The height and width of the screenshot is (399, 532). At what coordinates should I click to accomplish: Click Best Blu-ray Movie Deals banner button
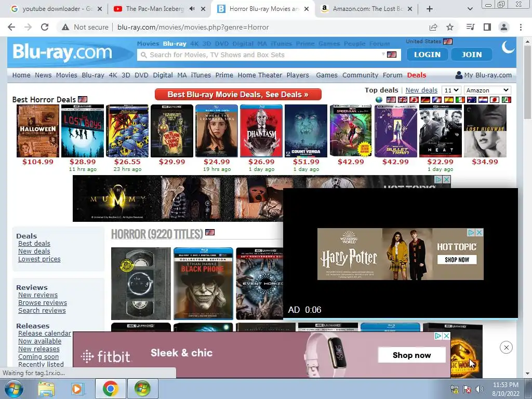point(238,95)
